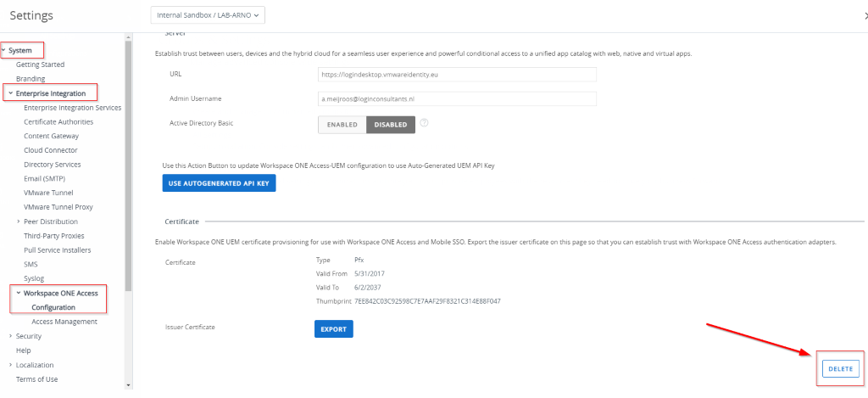Expand the Peer Distribution node
This screenshot has width=868, height=398.
(18, 221)
